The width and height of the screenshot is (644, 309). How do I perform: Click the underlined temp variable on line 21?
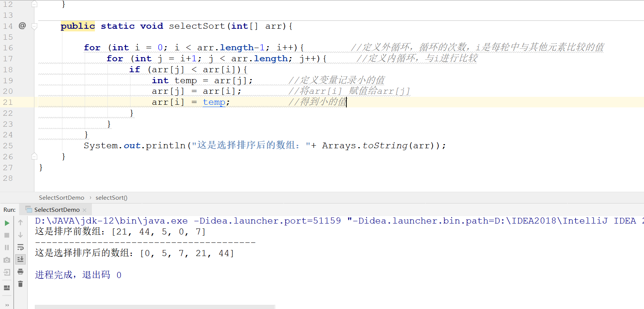[x=214, y=102]
